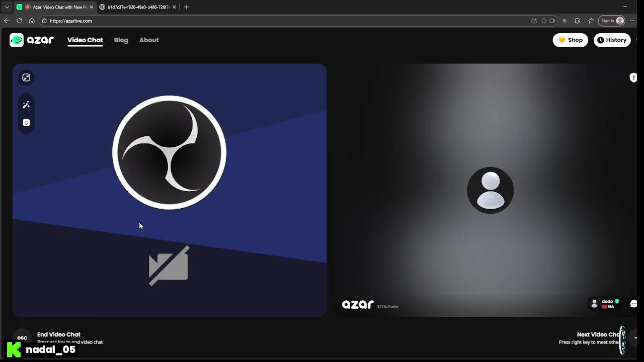Click the esc key button

click(x=22, y=337)
